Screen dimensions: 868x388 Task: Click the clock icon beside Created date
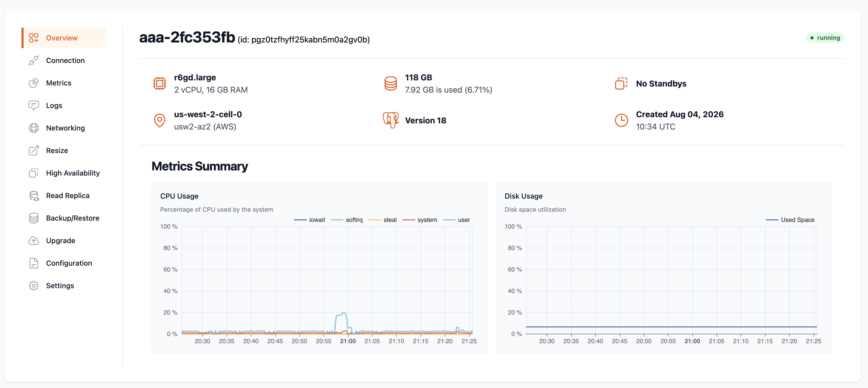click(x=621, y=120)
